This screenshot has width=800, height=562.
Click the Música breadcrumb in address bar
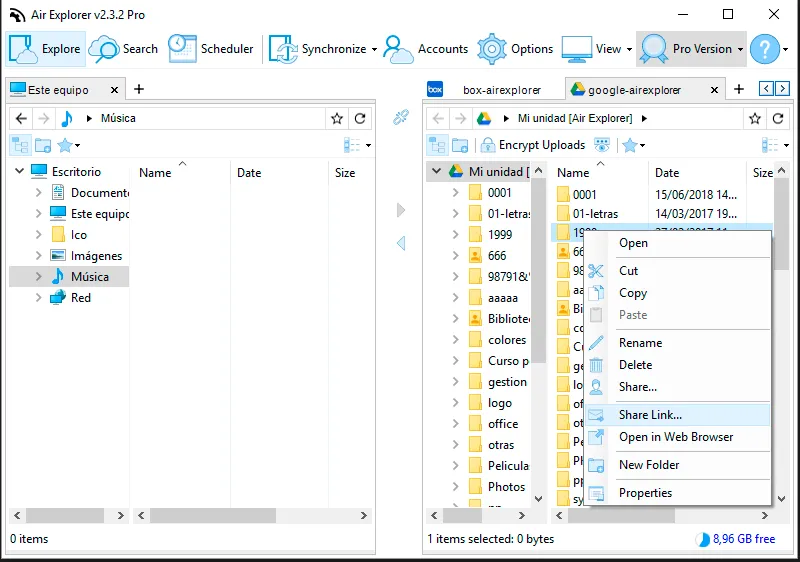click(118, 118)
